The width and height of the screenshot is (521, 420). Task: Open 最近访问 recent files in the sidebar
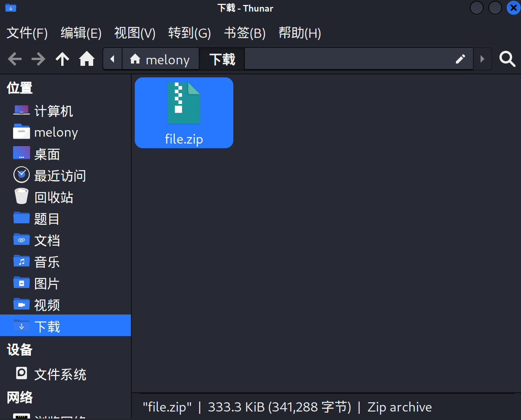[60, 176]
